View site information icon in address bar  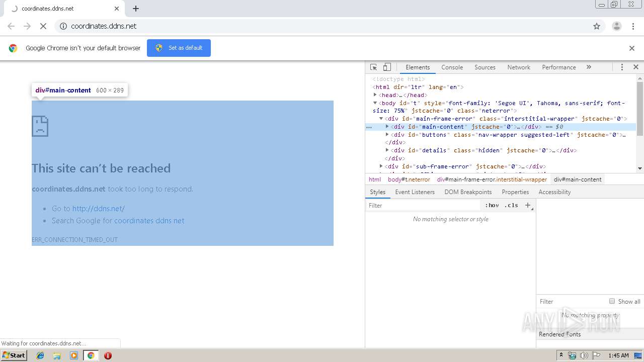point(63,26)
